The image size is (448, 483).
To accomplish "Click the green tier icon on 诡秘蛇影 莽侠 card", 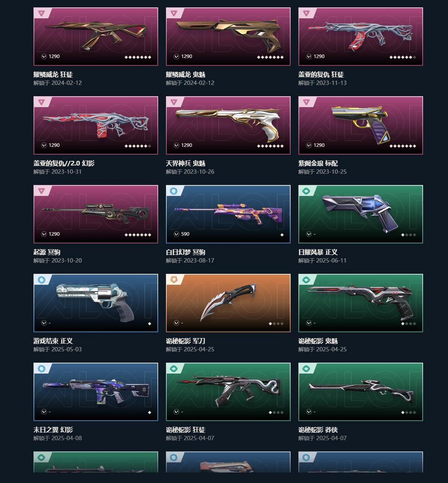I will coord(306,369).
